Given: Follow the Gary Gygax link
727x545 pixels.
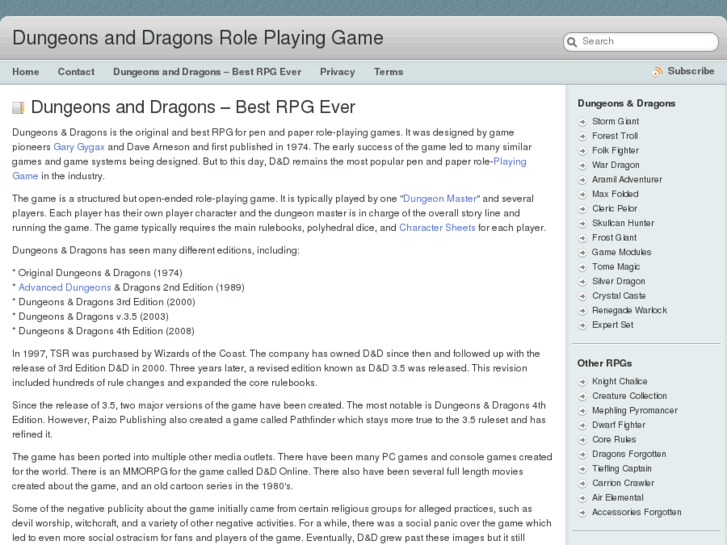Looking at the screenshot, I should coord(79,147).
